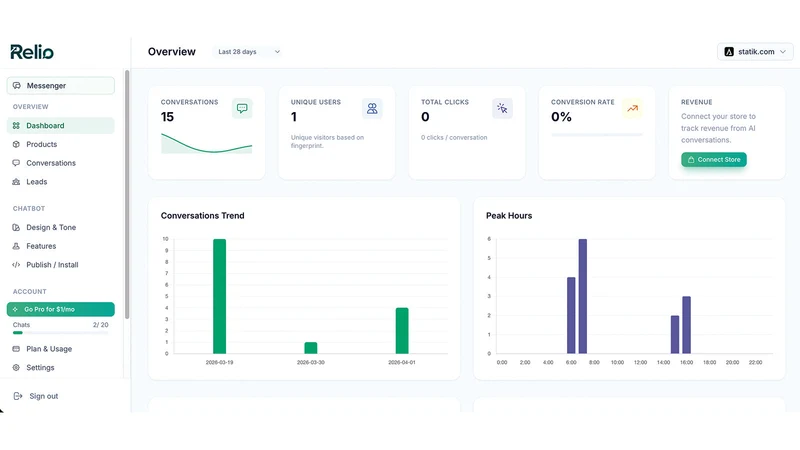Open account Settings
Image resolution: width=800 pixels, height=450 pixels.
(61, 367)
